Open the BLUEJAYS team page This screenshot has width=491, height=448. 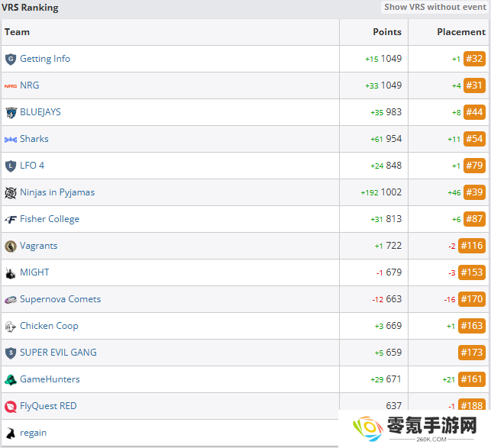click(x=40, y=112)
